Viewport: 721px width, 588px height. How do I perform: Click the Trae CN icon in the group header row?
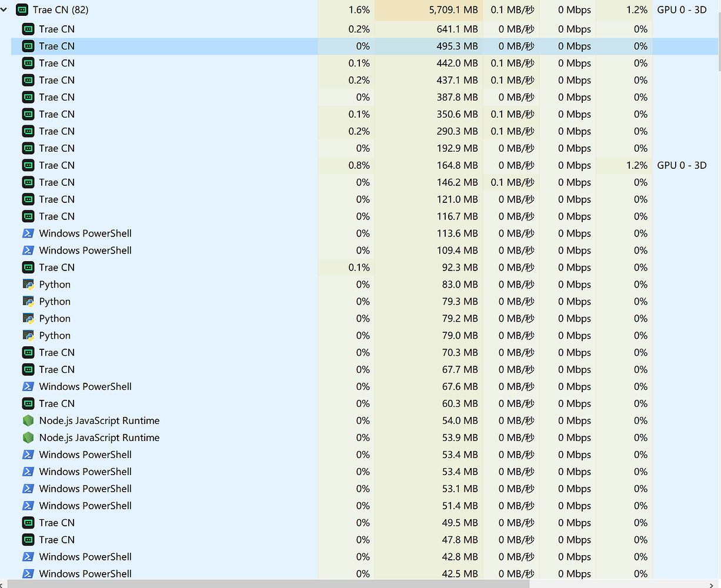[22, 10]
